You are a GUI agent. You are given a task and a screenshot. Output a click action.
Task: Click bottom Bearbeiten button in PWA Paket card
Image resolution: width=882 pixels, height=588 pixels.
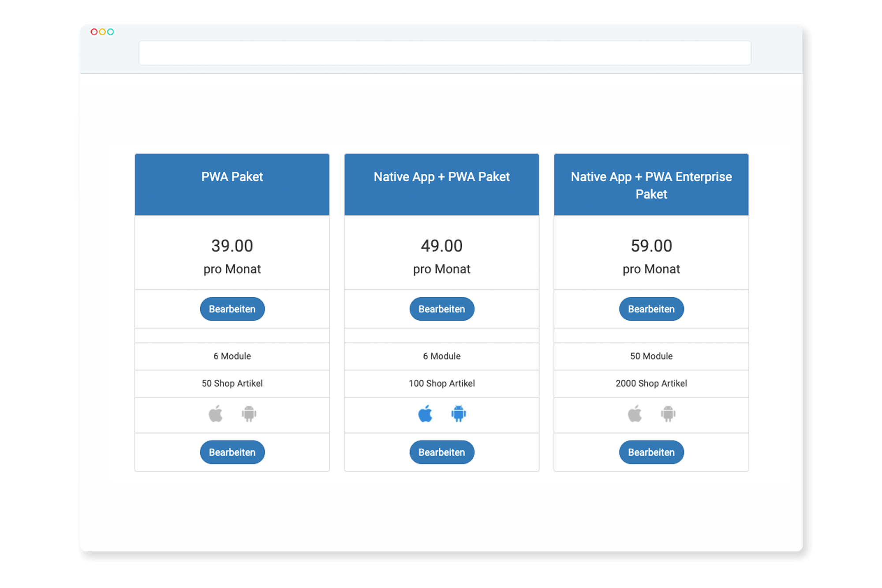[232, 452]
